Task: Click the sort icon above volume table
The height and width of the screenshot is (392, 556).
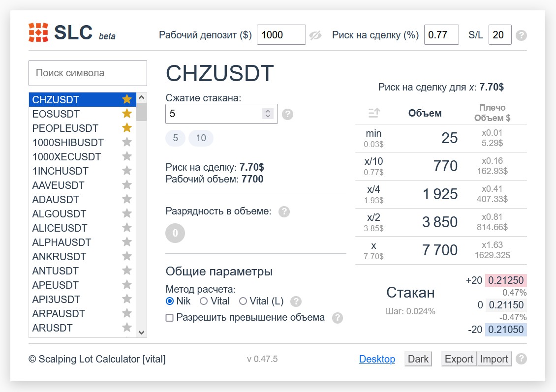Action: point(374,113)
